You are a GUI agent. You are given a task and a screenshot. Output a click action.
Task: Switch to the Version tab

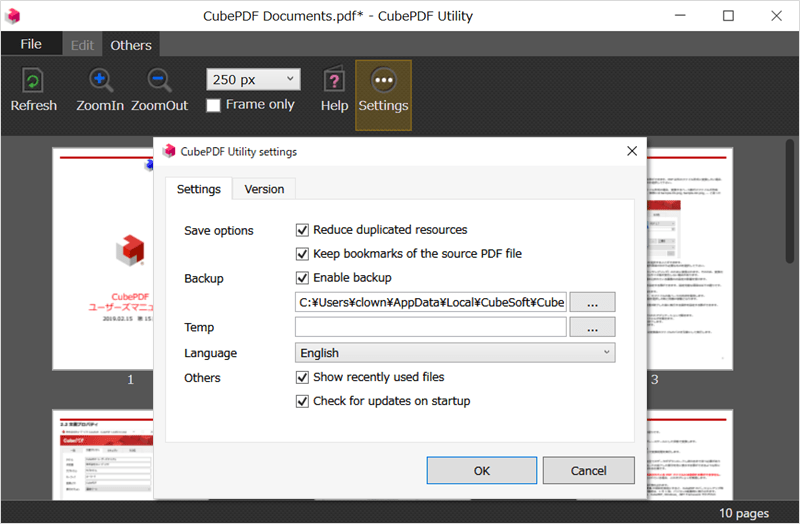[264, 189]
